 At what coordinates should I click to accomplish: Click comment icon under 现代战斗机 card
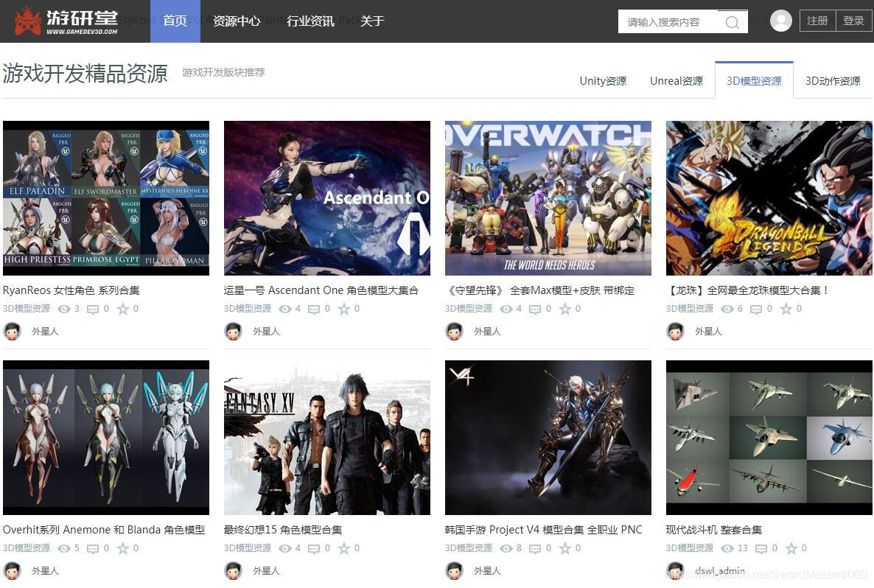tap(761, 549)
